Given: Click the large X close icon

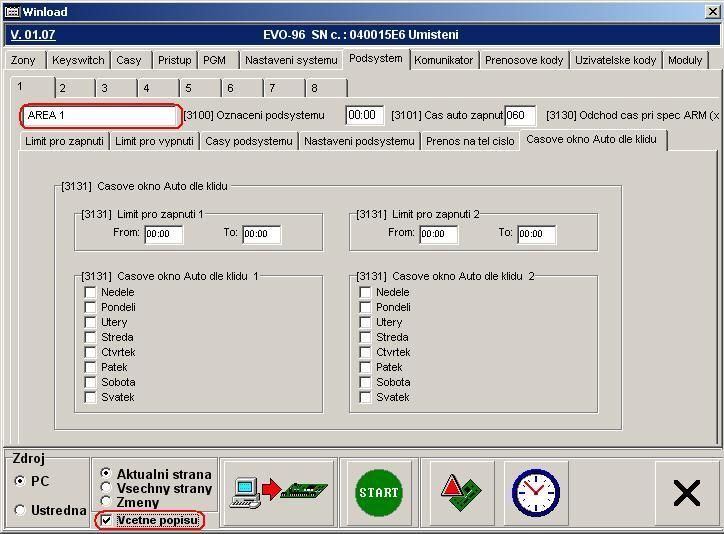Looking at the screenshot, I should point(686,492).
